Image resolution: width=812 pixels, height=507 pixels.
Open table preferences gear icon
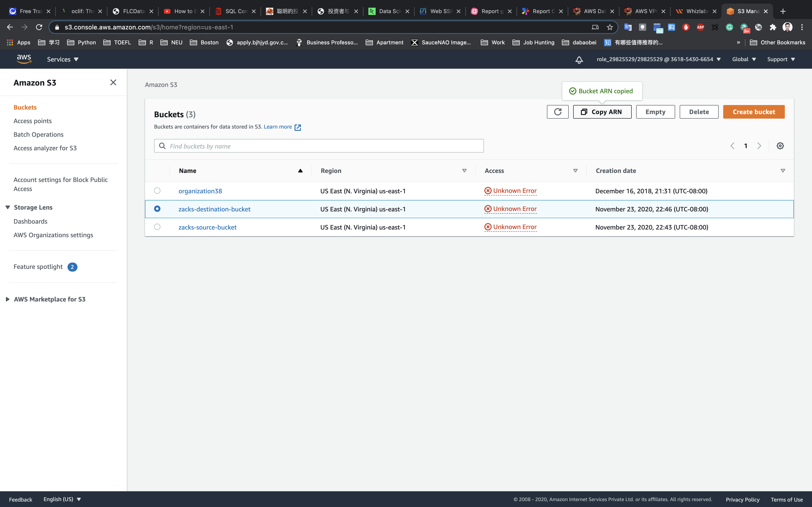[x=780, y=146]
